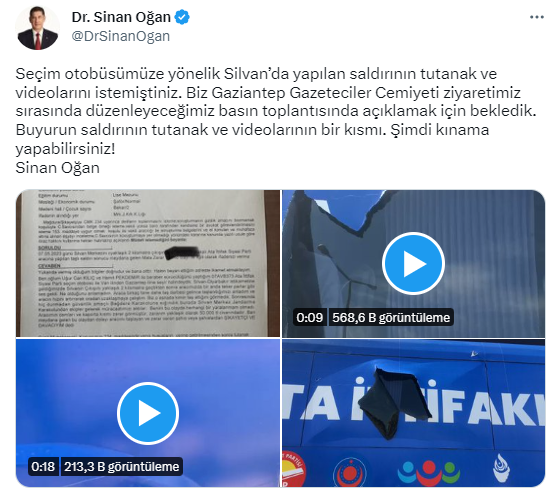The height and width of the screenshot is (499, 557).
Task: Click the white flame party logo
Action: [x=502, y=468]
